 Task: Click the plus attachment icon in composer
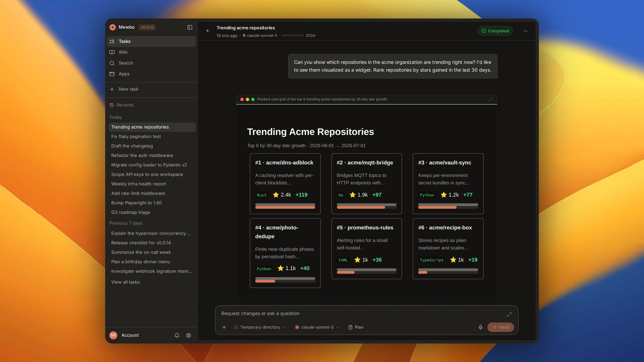pyautogui.click(x=224, y=327)
